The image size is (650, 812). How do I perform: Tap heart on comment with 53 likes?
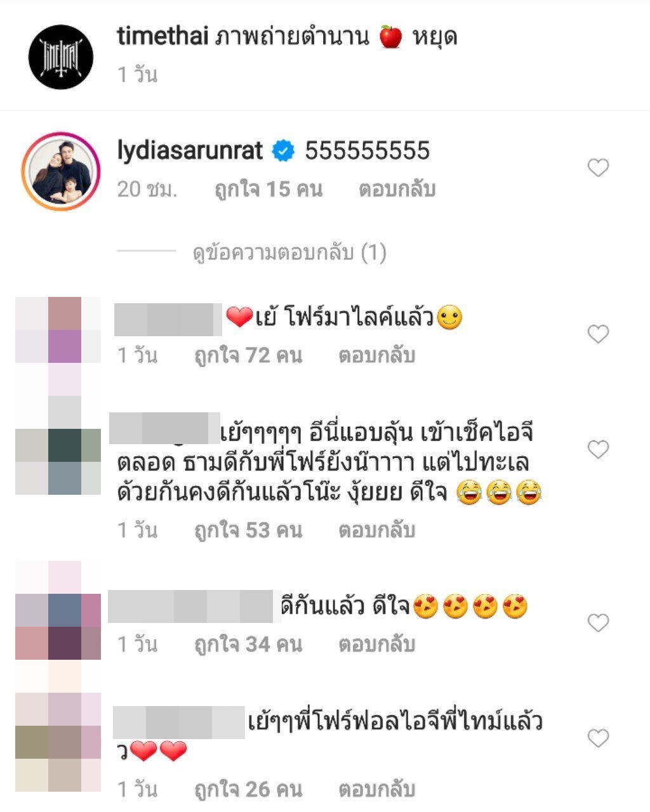pos(598,450)
